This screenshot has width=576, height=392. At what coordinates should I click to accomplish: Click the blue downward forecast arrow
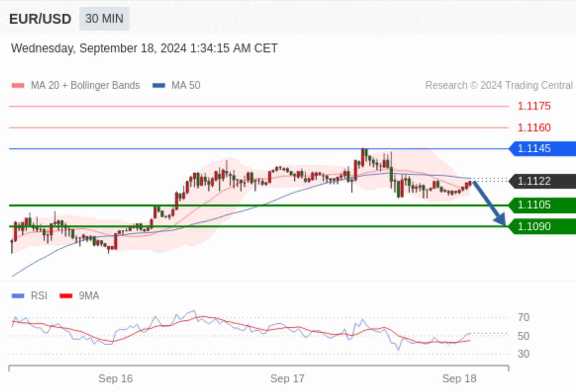(x=489, y=203)
